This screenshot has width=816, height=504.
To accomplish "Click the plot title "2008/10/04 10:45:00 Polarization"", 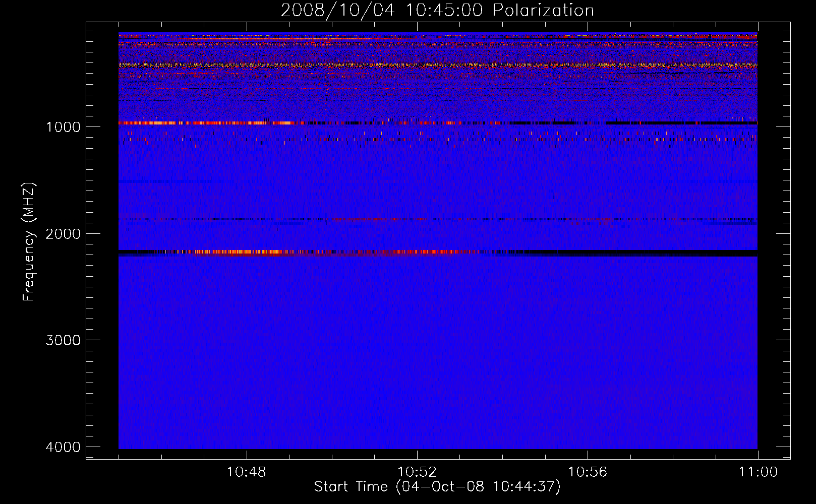I will coord(437,11).
